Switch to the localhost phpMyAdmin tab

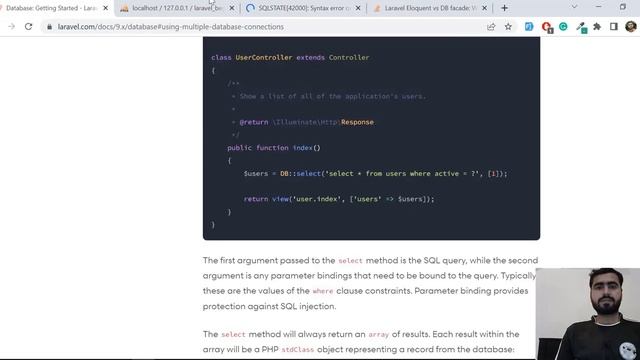(x=177, y=8)
